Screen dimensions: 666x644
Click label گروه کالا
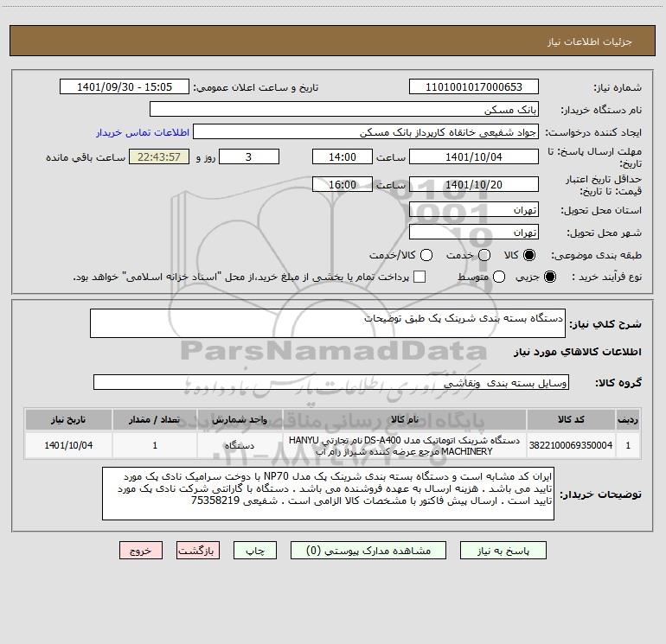tap(618, 383)
